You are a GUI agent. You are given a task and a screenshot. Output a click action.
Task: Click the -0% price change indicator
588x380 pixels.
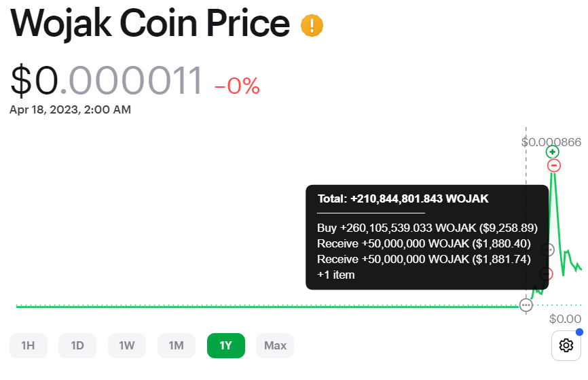[237, 86]
